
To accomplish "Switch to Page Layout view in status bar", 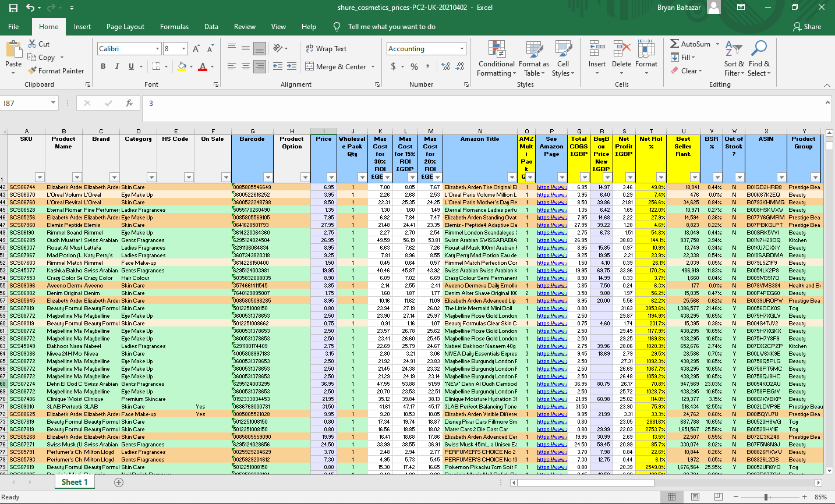I will click(695, 496).
